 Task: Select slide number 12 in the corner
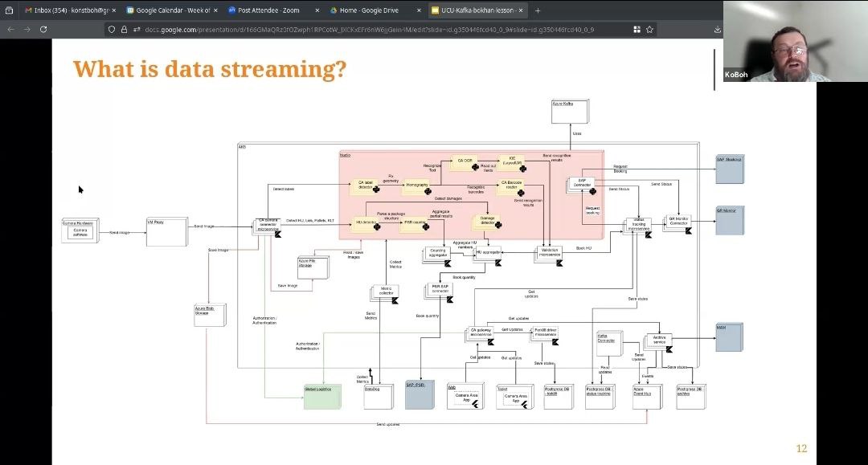pyautogui.click(x=801, y=448)
